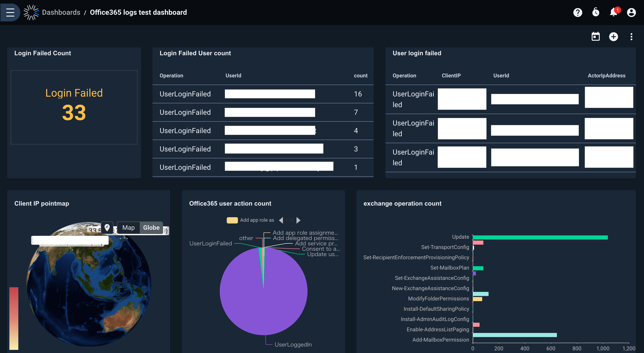Go to previous pie legend page
644x353 pixels.
click(281, 220)
